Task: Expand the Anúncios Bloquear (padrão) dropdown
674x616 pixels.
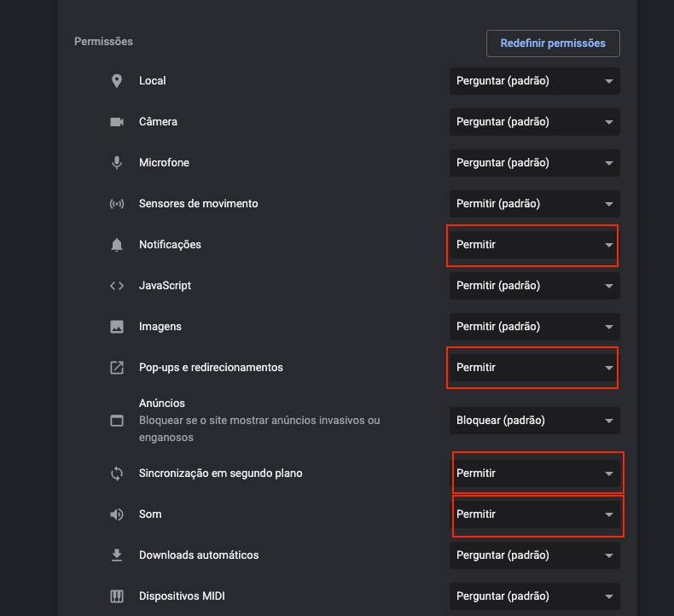Action: (534, 421)
